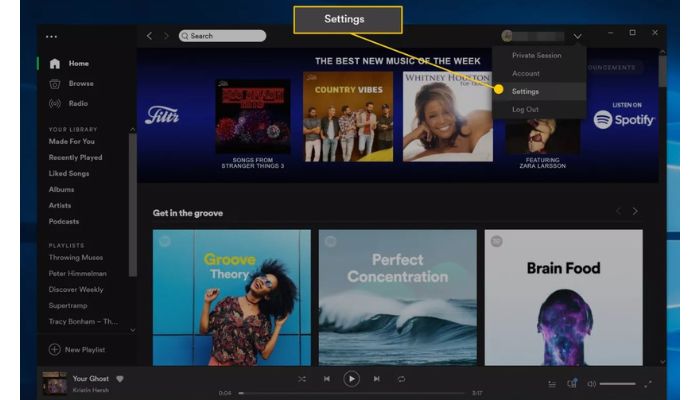Open the Brain Food playlist card
The image size is (700, 400).
pos(563,298)
